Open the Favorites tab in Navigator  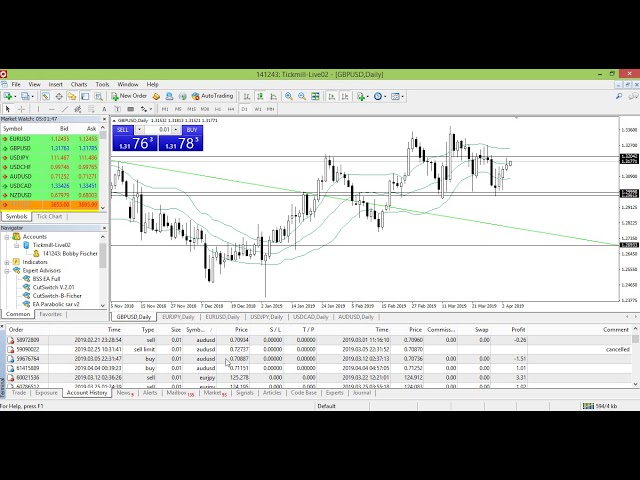[x=50, y=314]
